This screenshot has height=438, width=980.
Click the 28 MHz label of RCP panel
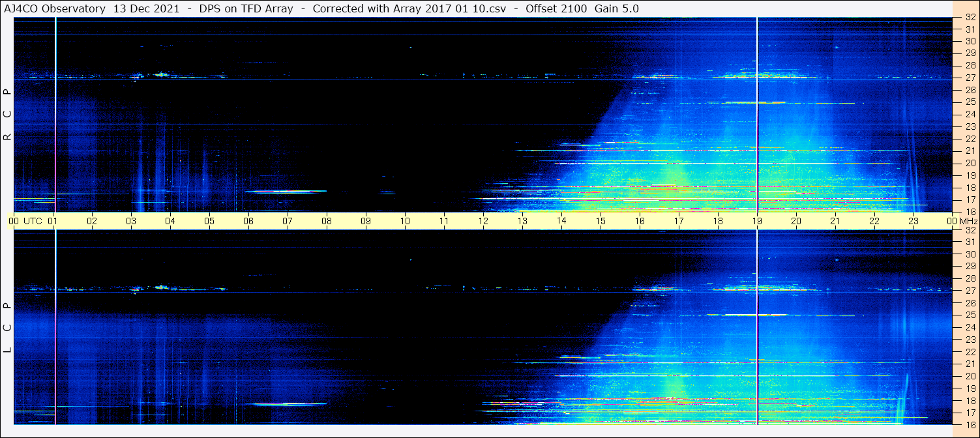click(970, 65)
